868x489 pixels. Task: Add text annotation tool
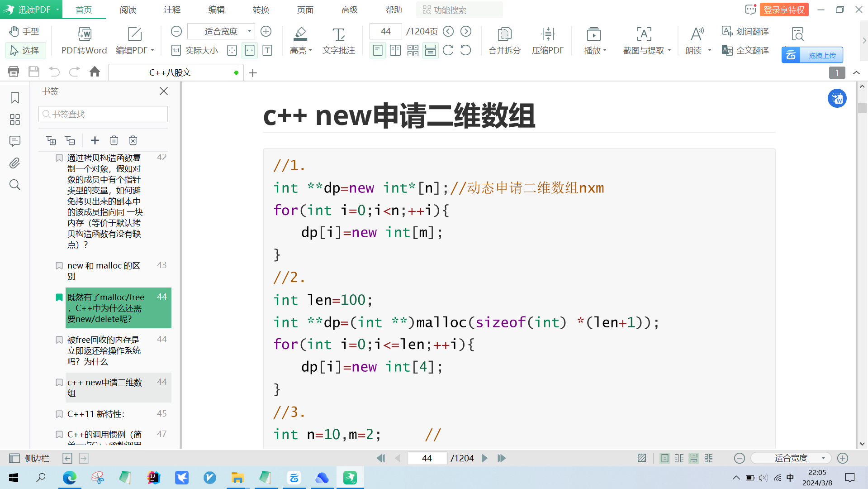coord(339,40)
